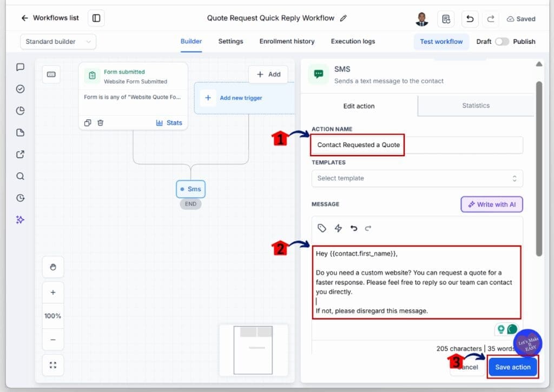Switch to the Edit action tab
The height and width of the screenshot is (392, 554).
pyautogui.click(x=359, y=107)
